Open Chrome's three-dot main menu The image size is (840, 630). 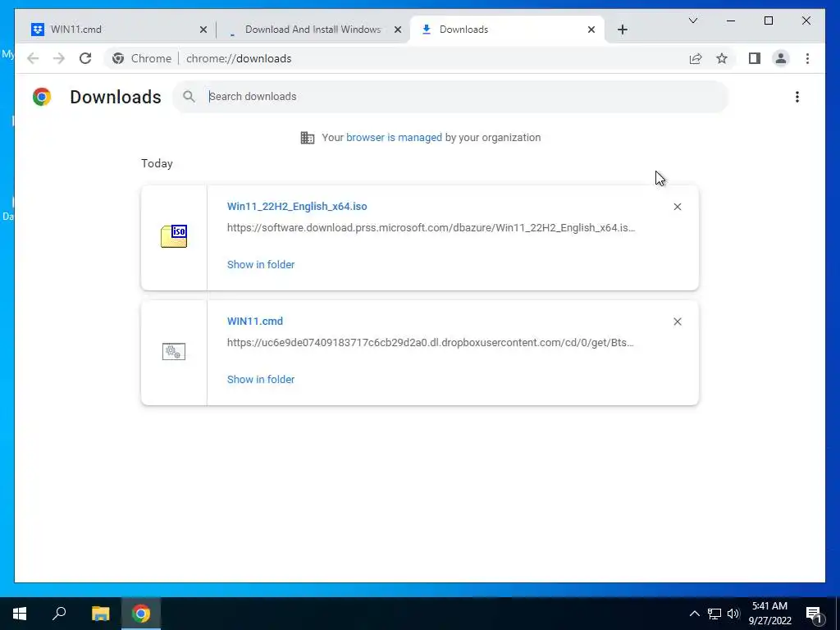(x=807, y=58)
